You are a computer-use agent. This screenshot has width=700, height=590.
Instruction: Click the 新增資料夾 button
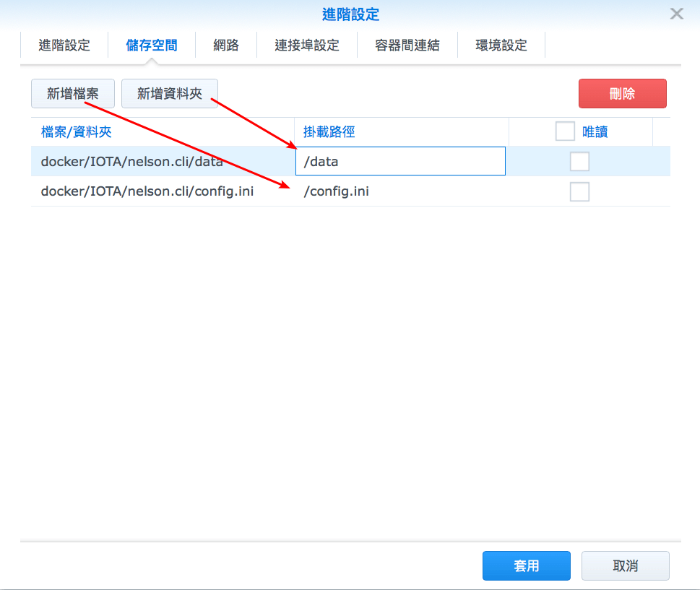(170, 94)
